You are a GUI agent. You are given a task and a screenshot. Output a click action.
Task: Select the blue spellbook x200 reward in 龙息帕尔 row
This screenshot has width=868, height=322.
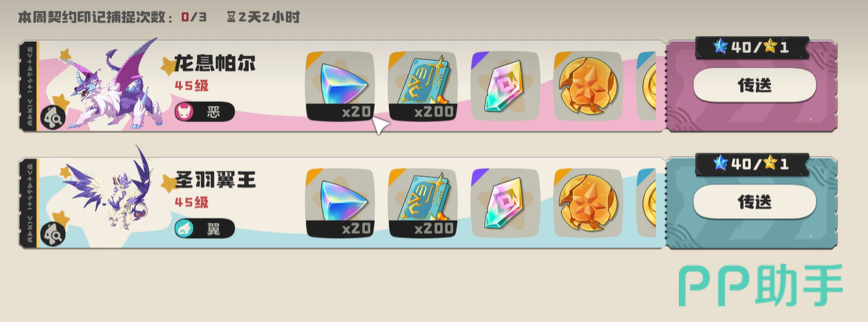tap(422, 86)
